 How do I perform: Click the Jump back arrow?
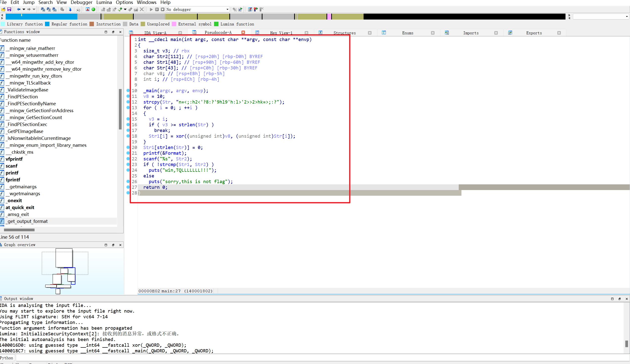tap(19, 9)
